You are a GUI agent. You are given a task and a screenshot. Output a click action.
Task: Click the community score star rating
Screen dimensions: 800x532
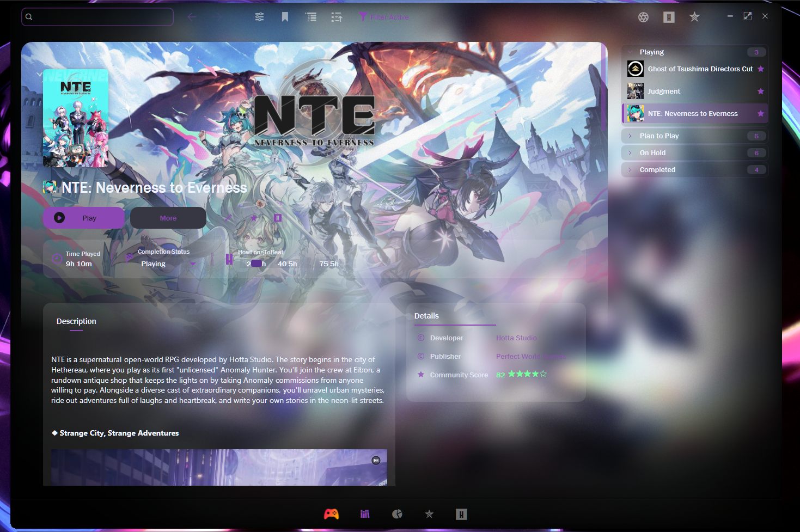coord(527,374)
